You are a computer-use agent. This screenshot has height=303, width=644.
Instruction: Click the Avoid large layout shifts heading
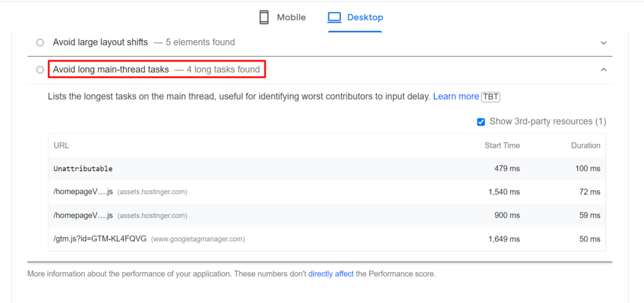point(100,43)
